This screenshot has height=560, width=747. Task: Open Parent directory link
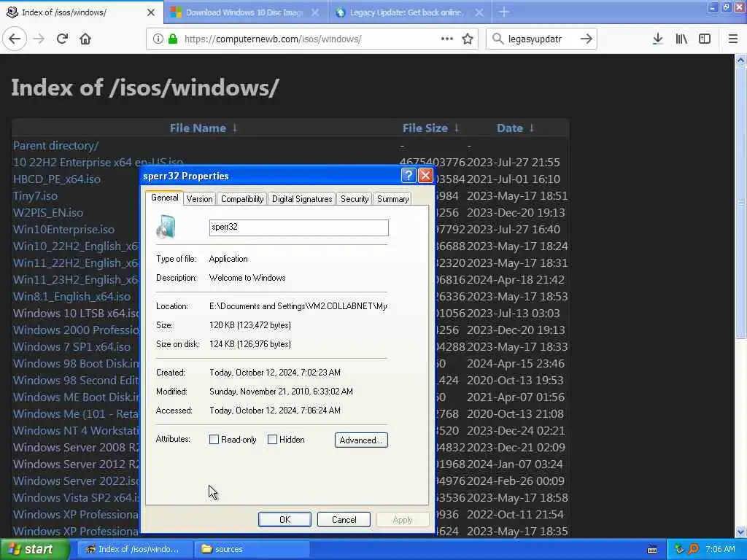pos(55,146)
